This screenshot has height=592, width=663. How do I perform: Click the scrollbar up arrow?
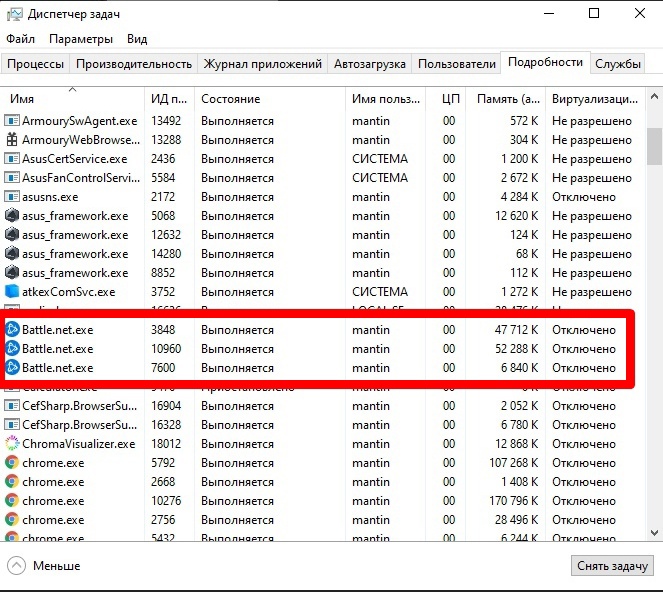[x=654, y=97]
